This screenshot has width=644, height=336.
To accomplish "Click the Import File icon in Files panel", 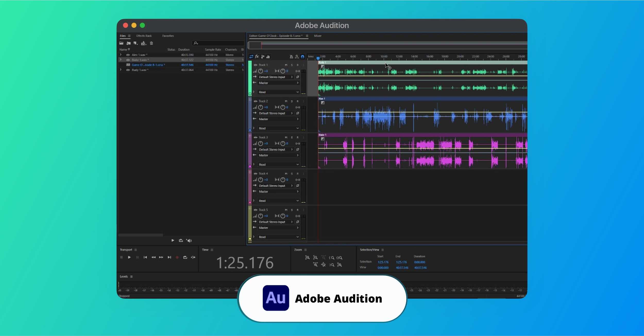I will coord(128,43).
